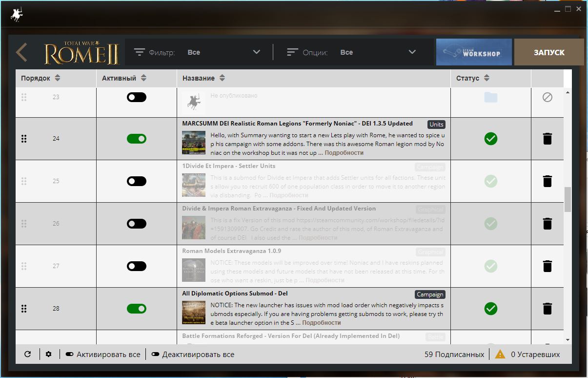Image resolution: width=588 pixels, height=378 pixels.
Task: Enable Roman Models Extravaganza 1.0.9 toggle
Action: coord(137,266)
